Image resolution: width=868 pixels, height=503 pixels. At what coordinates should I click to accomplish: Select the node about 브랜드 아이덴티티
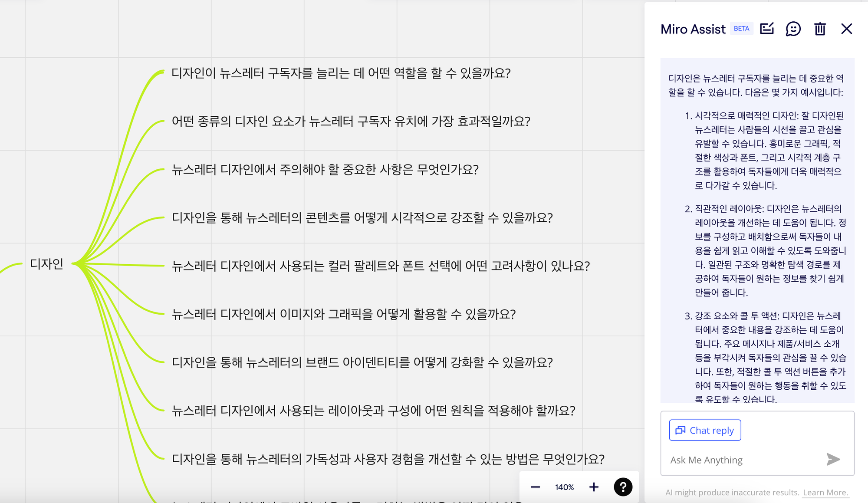(362, 362)
